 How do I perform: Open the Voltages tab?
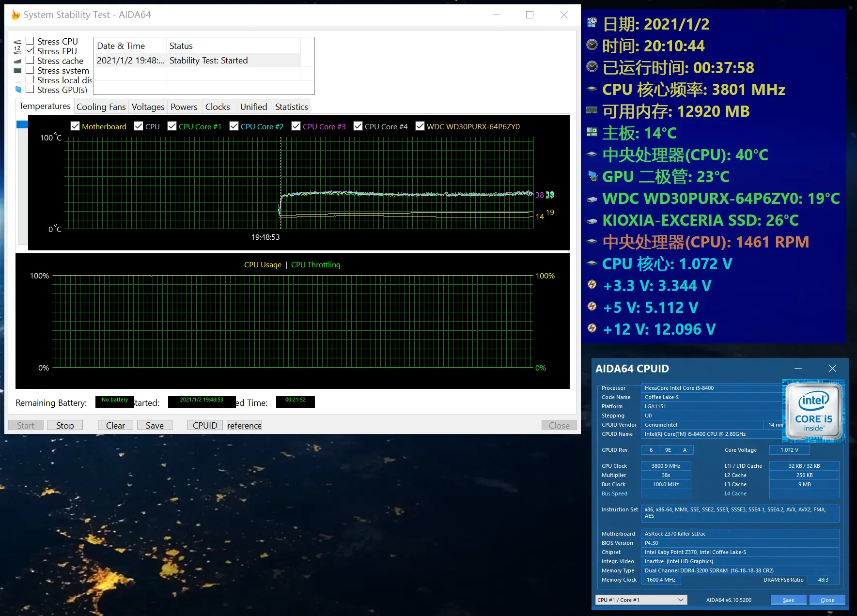[148, 107]
